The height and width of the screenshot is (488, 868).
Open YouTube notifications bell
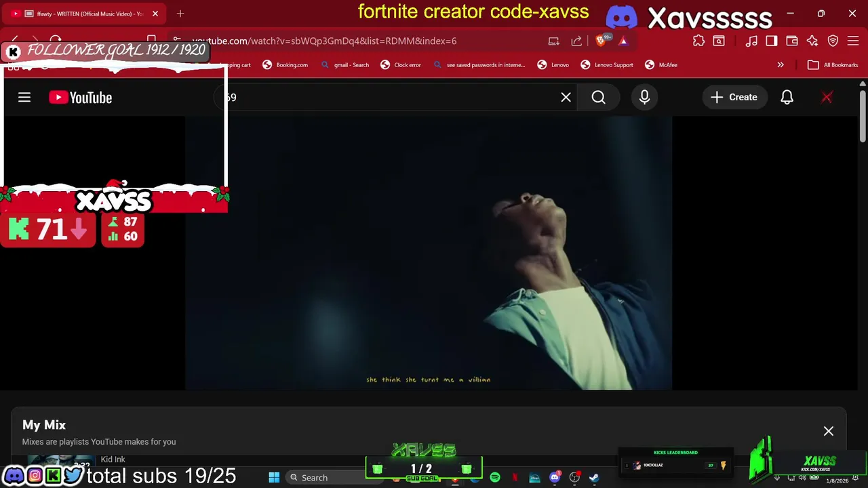(787, 98)
